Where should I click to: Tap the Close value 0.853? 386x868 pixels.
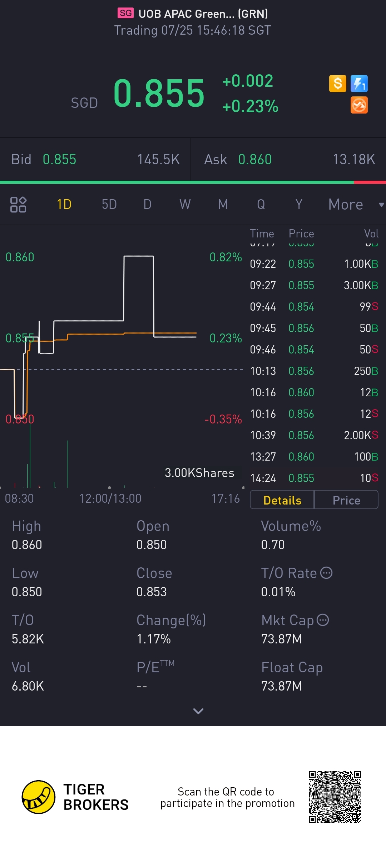click(152, 592)
